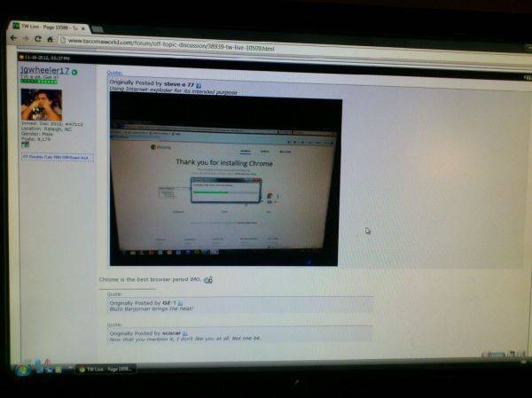Go back using the browser back arrow
The height and width of the screenshot is (398, 532).
[x=13, y=38]
